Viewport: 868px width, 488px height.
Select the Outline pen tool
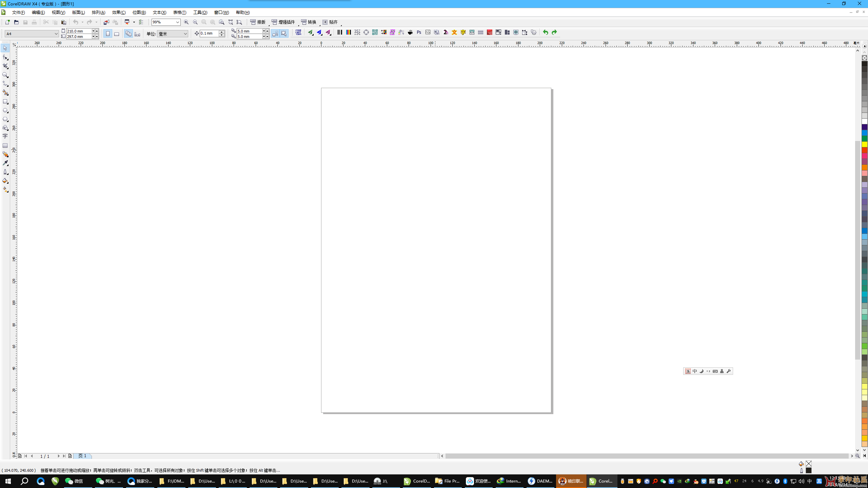tap(5, 172)
